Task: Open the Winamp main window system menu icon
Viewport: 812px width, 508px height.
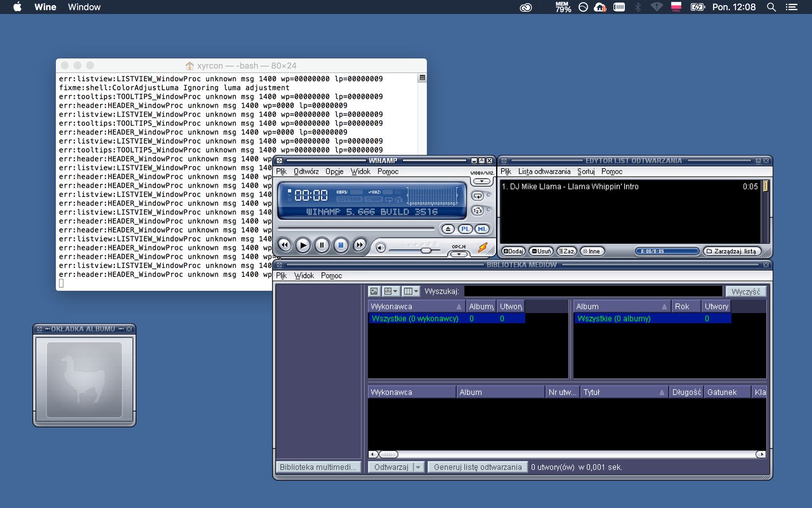Action: click(x=279, y=161)
